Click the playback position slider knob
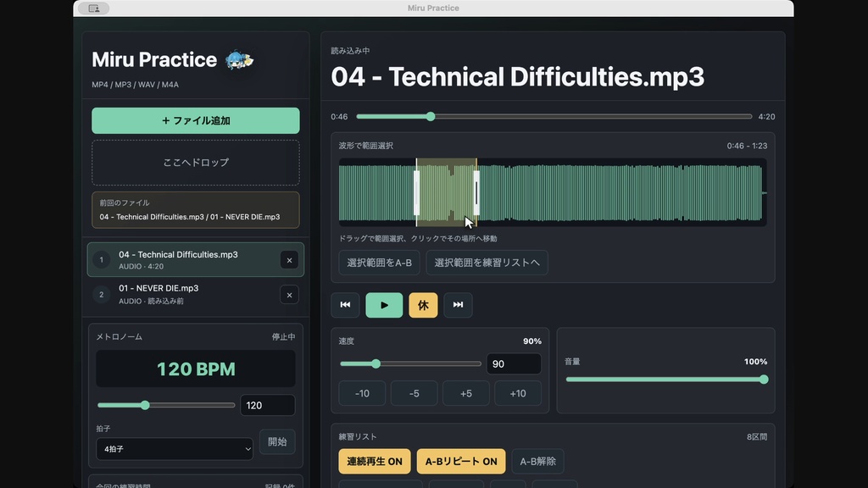This screenshot has width=868, height=488. tap(431, 117)
